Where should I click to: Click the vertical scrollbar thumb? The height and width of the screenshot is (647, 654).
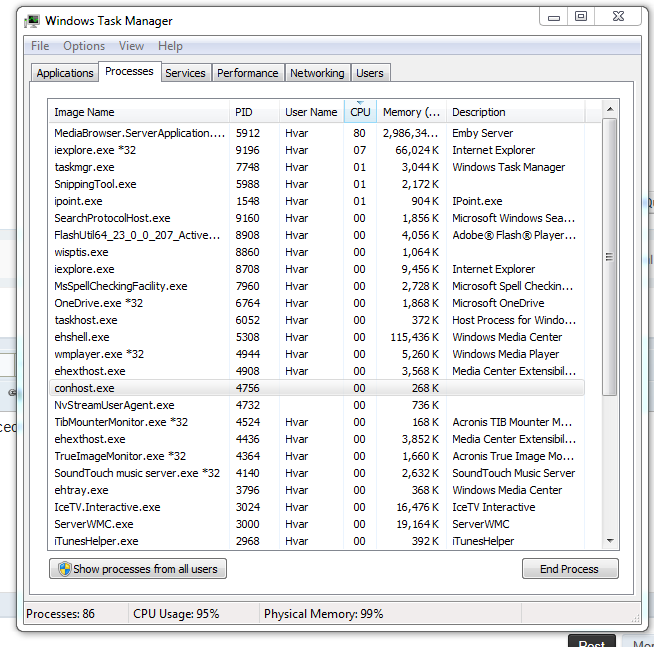click(x=610, y=257)
